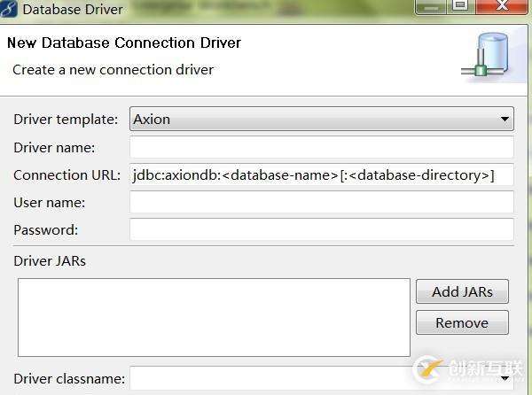532x395 pixels.
Task: Click into the Connection URL field
Action: click(322, 174)
